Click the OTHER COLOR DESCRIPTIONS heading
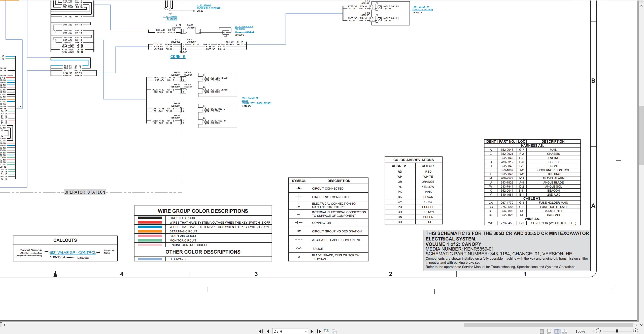 tap(203, 252)
